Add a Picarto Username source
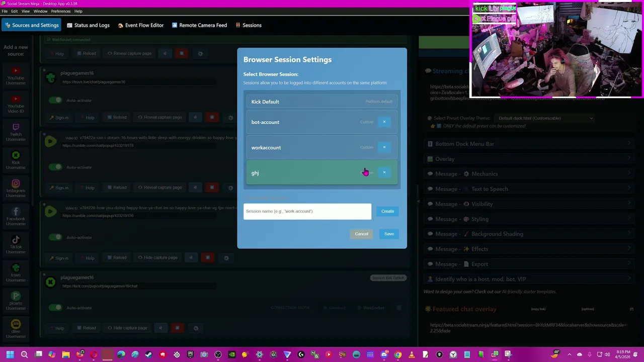 (x=16, y=302)
